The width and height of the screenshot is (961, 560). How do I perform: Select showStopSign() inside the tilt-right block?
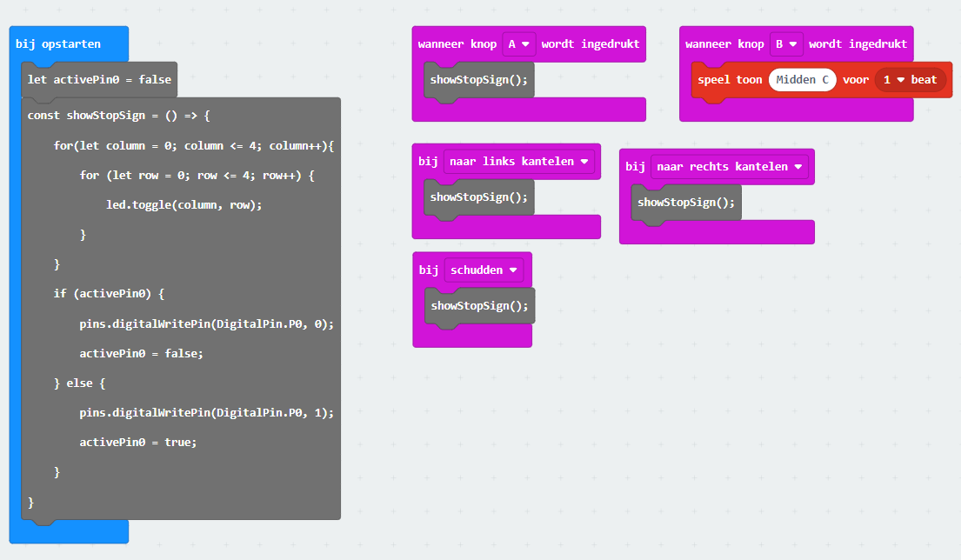click(x=686, y=203)
